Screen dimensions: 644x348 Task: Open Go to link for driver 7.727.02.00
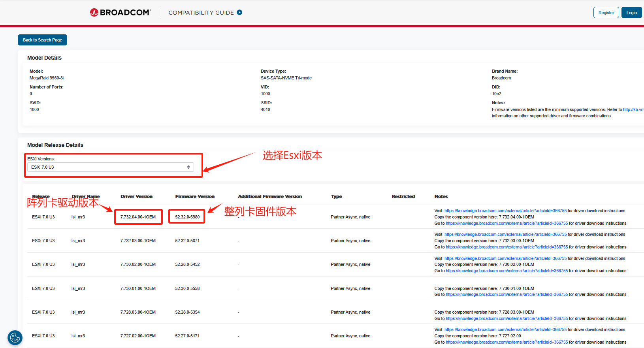coord(507,342)
